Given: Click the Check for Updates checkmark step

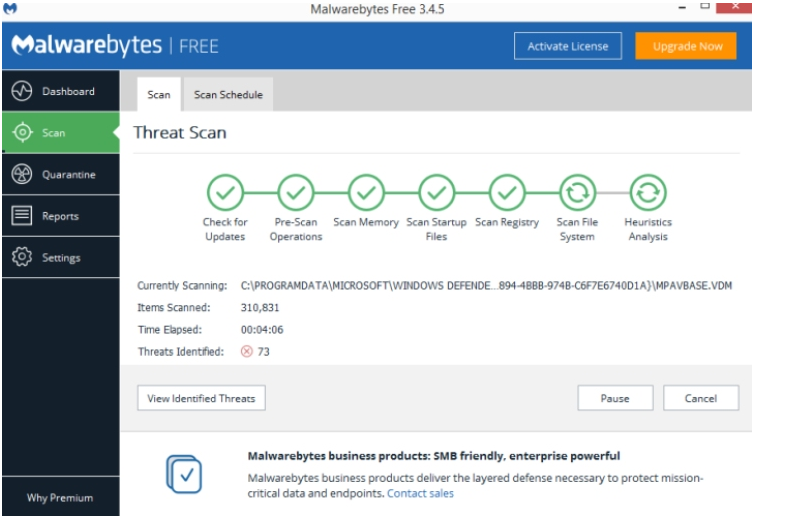Looking at the screenshot, I should [x=225, y=193].
